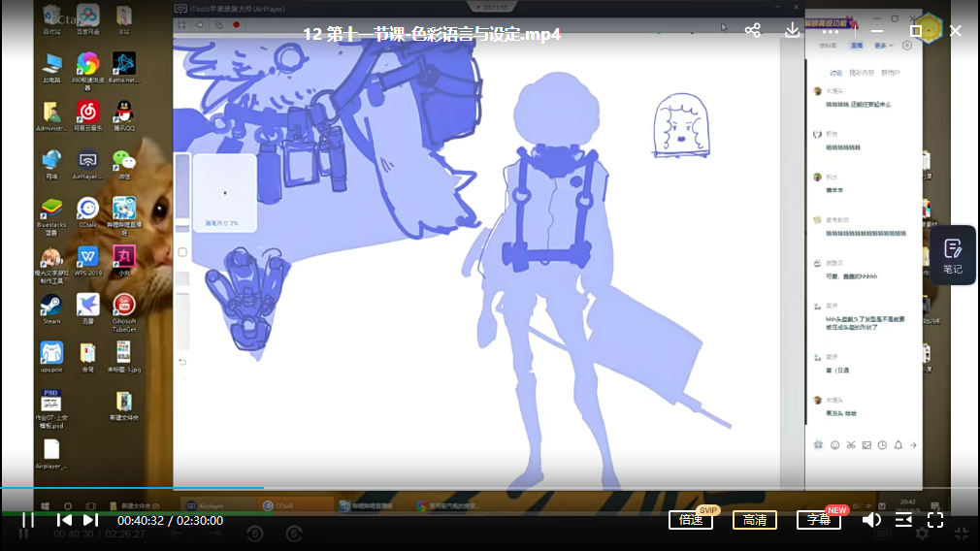Viewport: 980px width, 551px height.
Task: Open Bluestacks 蓝叠 desktop icon
Action: (x=51, y=216)
